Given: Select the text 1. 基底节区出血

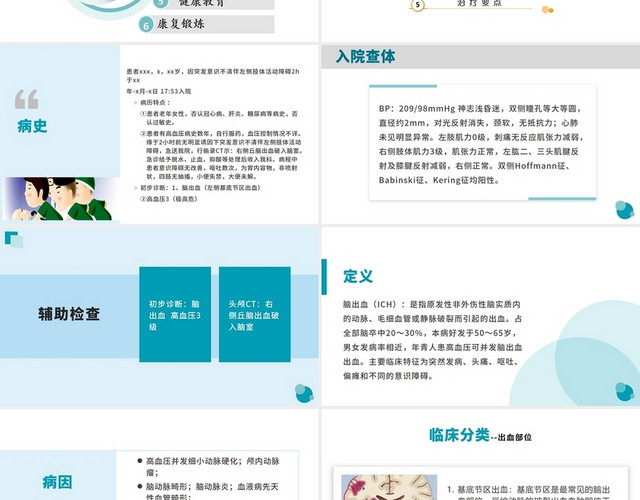Looking at the screenshot, I should click(x=477, y=489).
